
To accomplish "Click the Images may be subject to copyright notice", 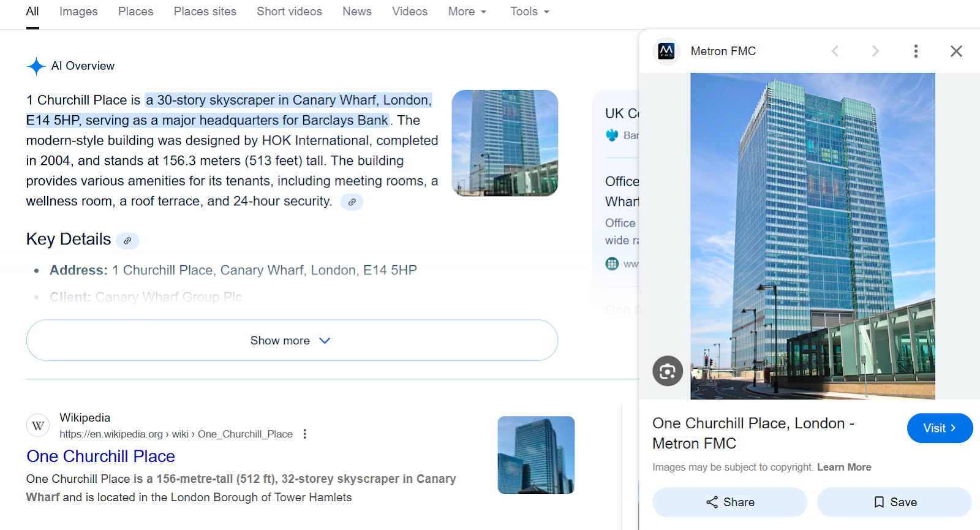I will coord(733,467).
